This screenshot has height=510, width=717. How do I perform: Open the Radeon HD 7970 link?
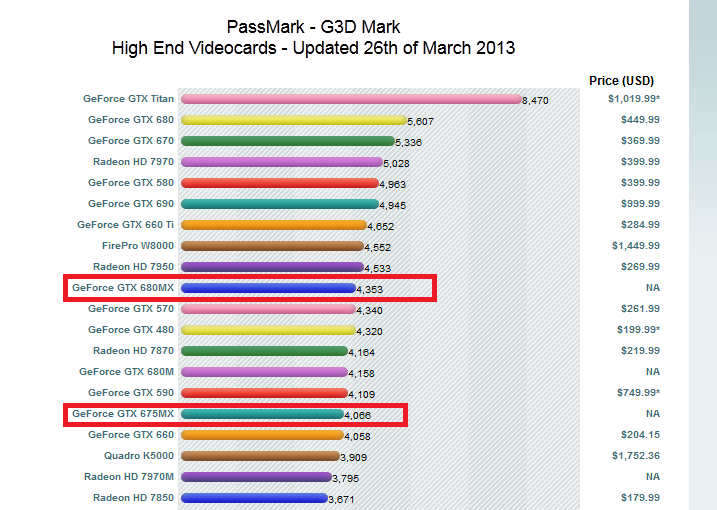[134, 162]
